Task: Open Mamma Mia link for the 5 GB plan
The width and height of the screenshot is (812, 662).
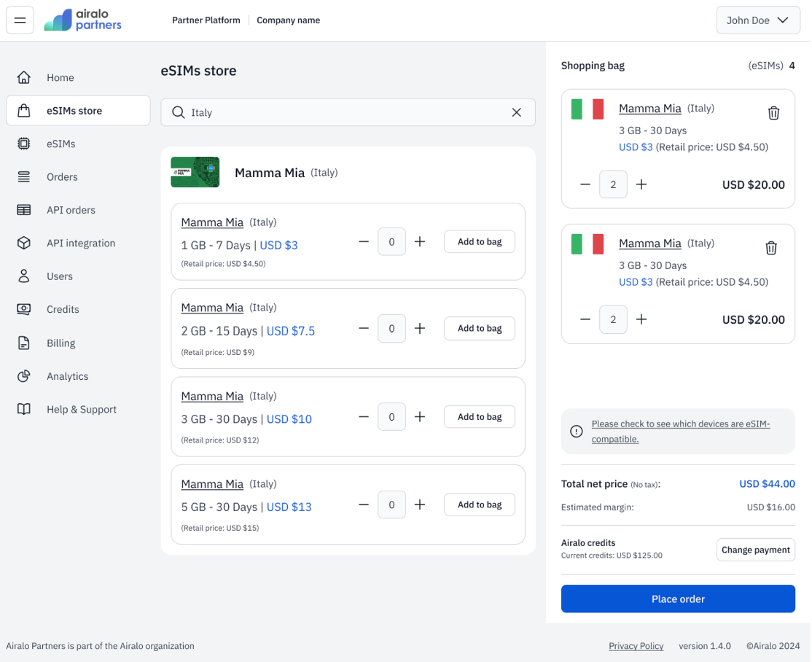Action: coord(212,484)
